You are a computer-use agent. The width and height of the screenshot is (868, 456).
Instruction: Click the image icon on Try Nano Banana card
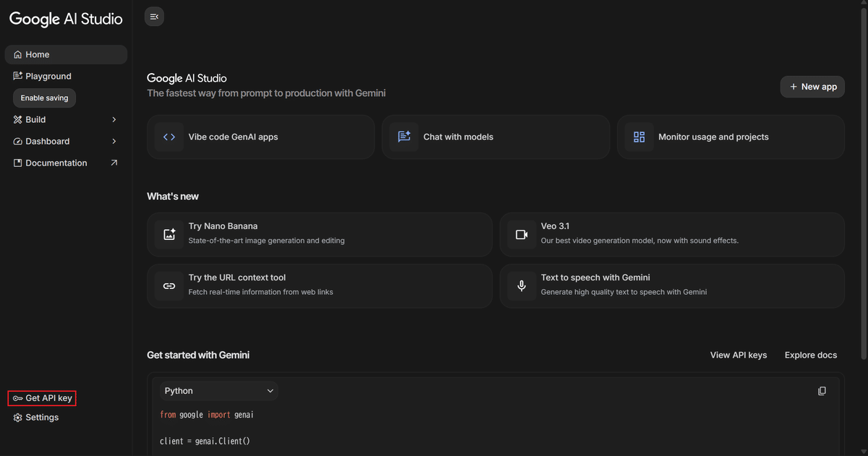(x=169, y=234)
